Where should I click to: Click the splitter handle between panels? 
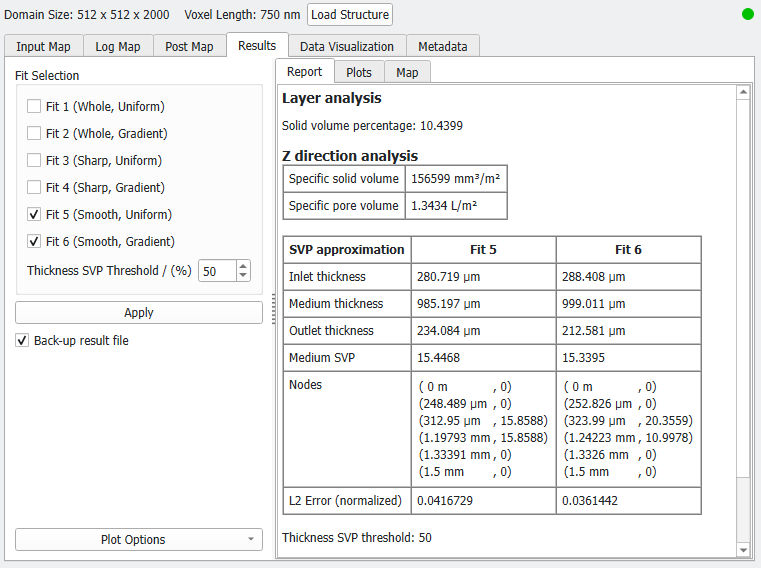(273, 309)
